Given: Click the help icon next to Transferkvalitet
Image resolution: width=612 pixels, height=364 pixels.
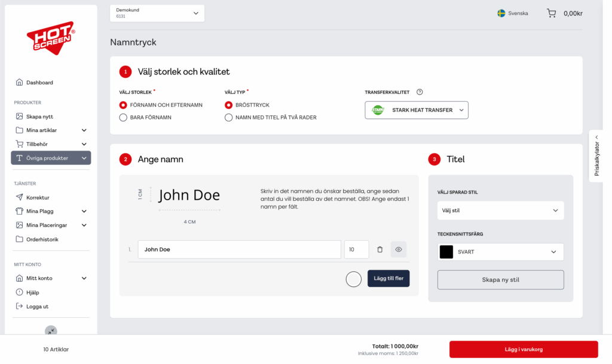Looking at the screenshot, I should click(x=420, y=92).
